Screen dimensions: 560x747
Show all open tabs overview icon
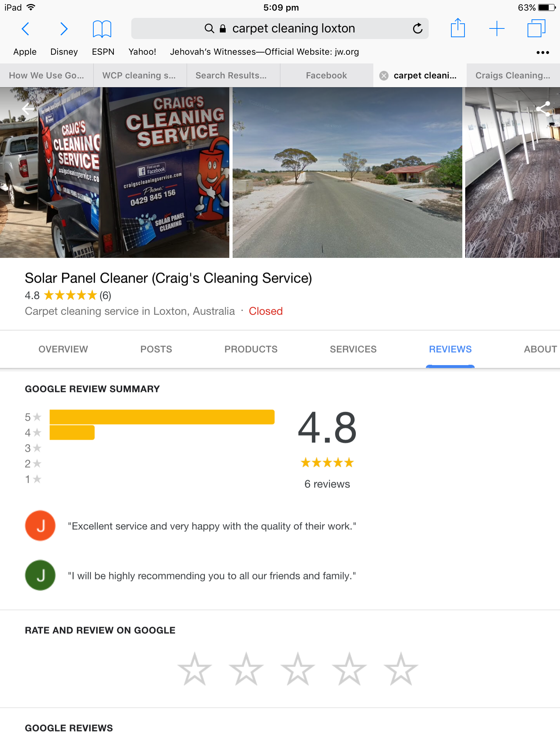[x=536, y=28]
